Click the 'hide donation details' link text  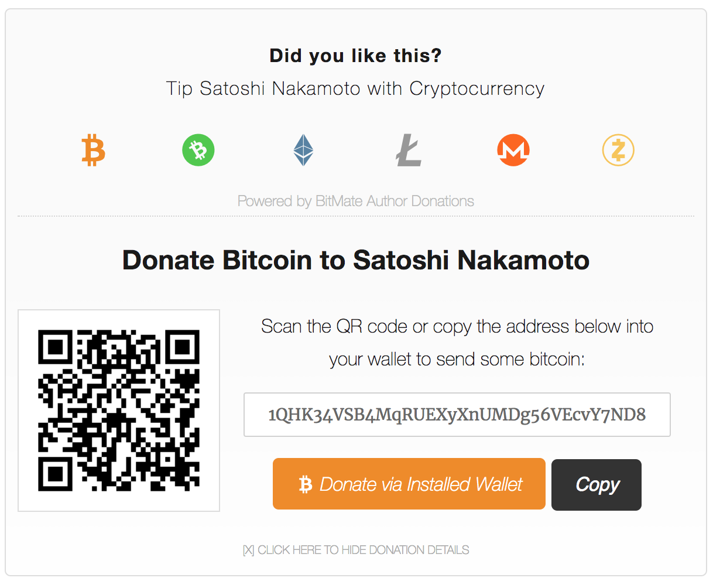point(363,550)
